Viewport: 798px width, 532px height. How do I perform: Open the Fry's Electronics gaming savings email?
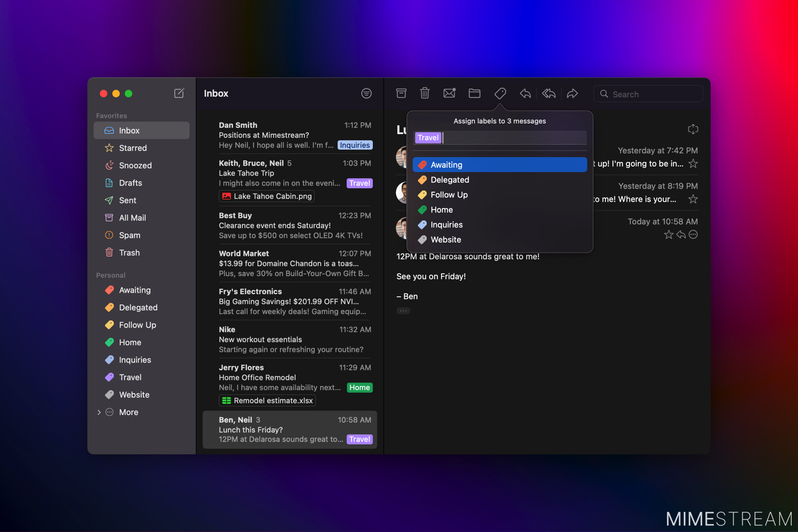pyautogui.click(x=290, y=302)
